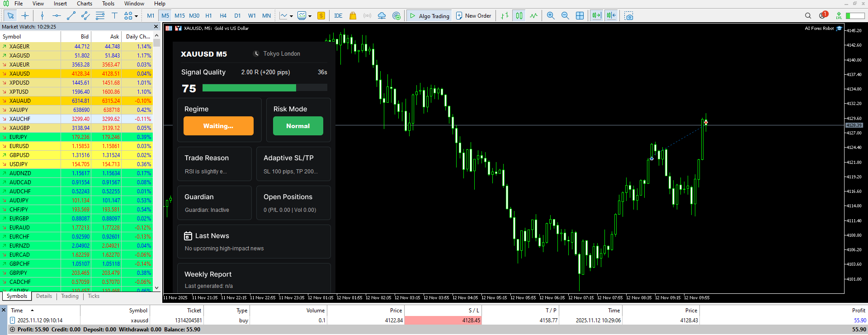Select the H1 timeframe

(208, 16)
